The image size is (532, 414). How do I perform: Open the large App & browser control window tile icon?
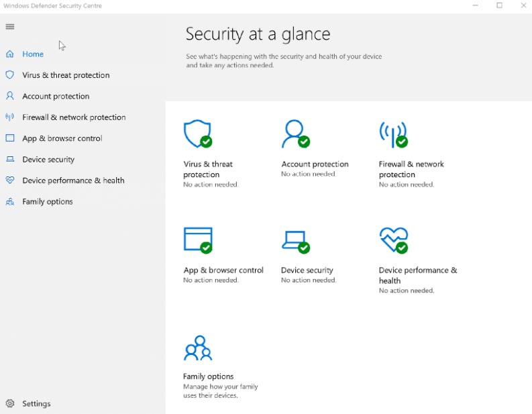click(x=198, y=240)
